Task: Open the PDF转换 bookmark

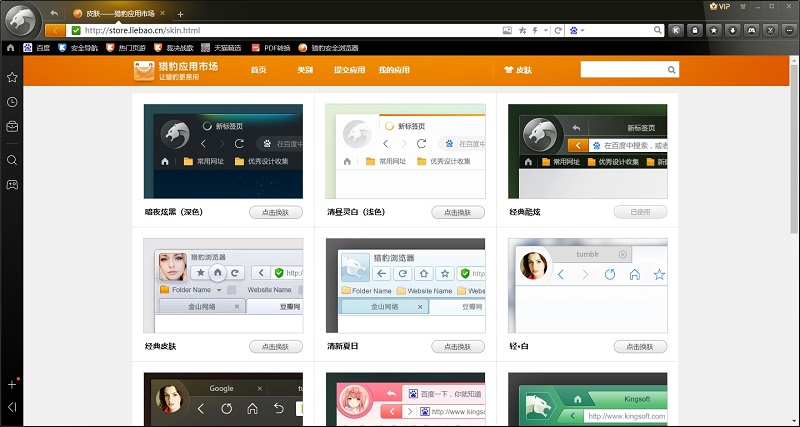Action: coord(270,48)
